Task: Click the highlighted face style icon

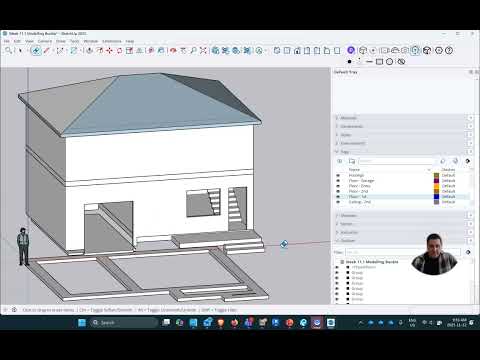Action: tap(415, 50)
